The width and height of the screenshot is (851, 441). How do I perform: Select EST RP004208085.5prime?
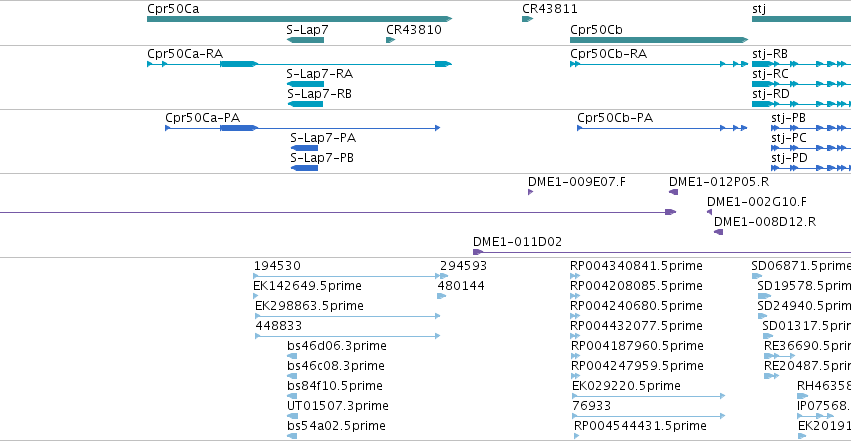click(x=575, y=296)
